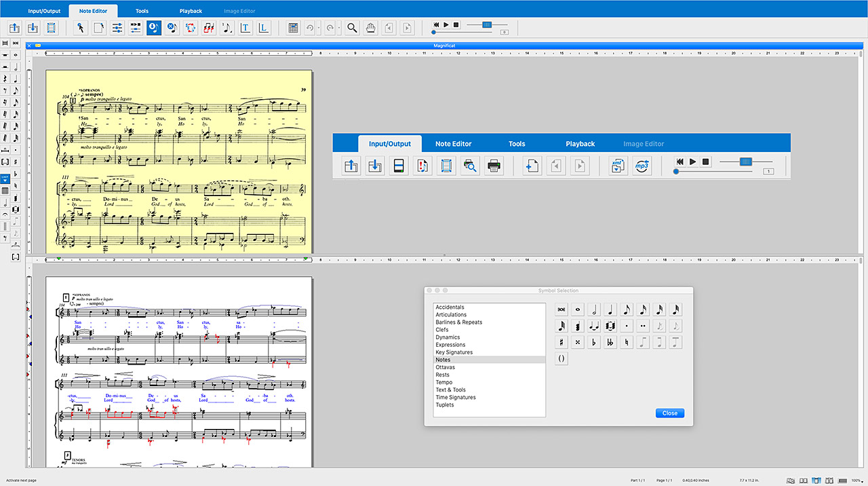The width and height of the screenshot is (868, 486).
Task: Rewind playback in the main top toolbar
Action: (x=435, y=24)
